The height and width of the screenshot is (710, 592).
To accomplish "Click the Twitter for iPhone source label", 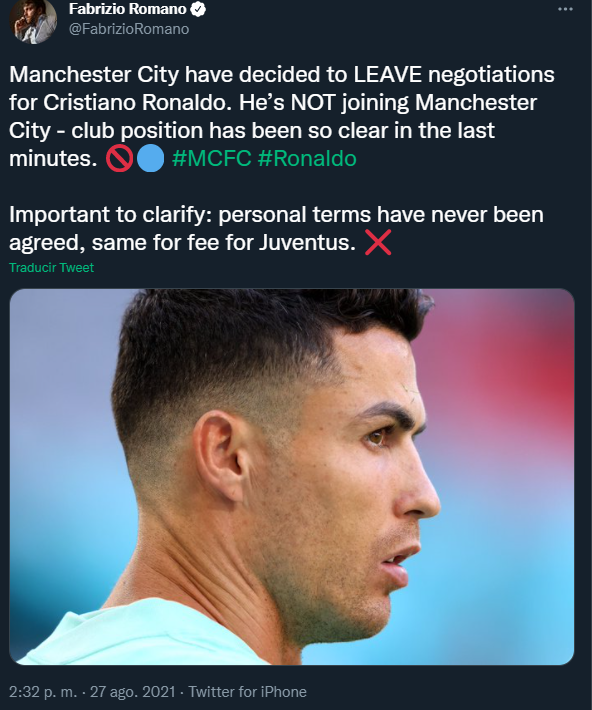I will tap(247, 692).
